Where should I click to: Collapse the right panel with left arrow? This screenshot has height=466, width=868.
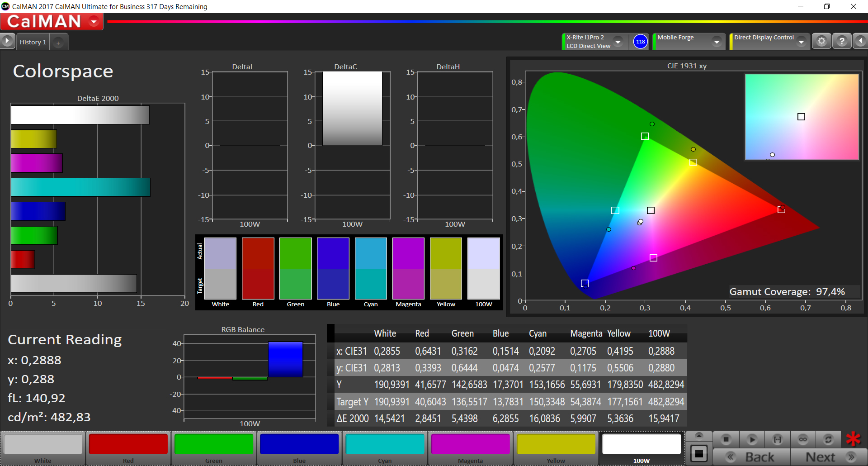pyautogui.click(x=860, y=41)
